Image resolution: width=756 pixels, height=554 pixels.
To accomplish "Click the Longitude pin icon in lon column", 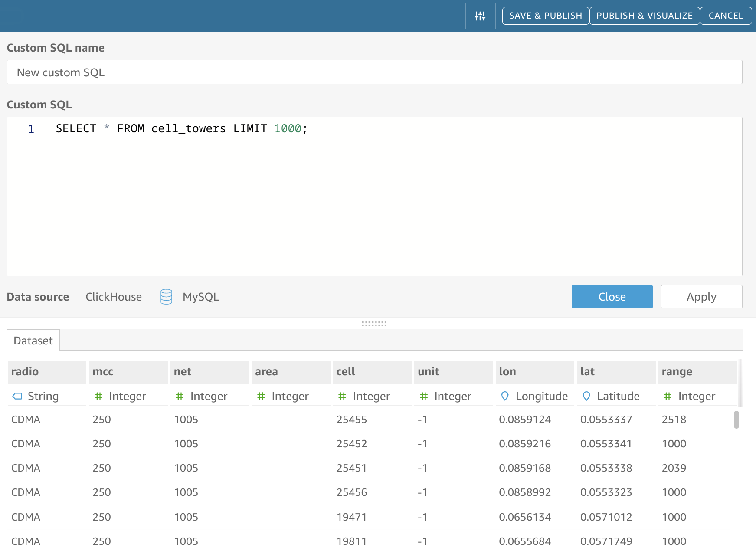I will click(x=505, y=396).
